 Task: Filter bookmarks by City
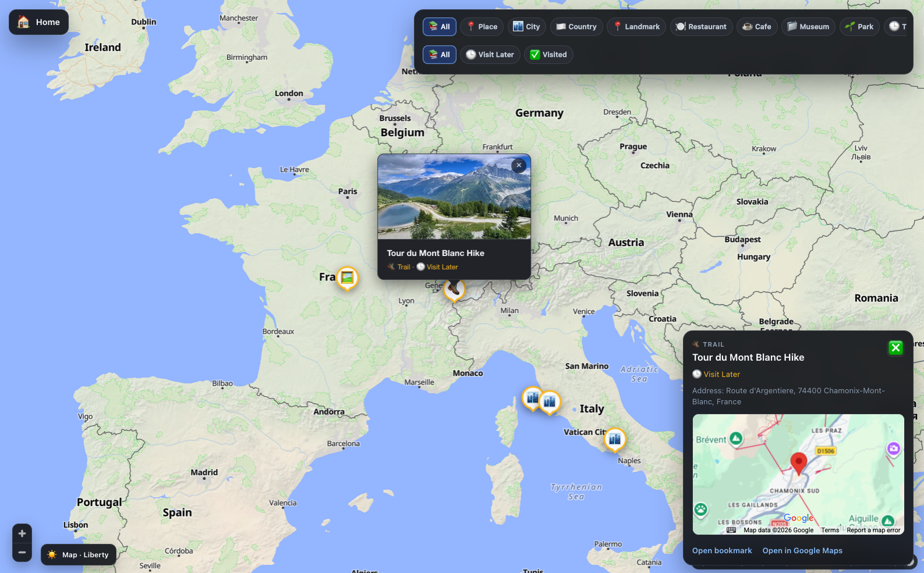pos(526,27)
